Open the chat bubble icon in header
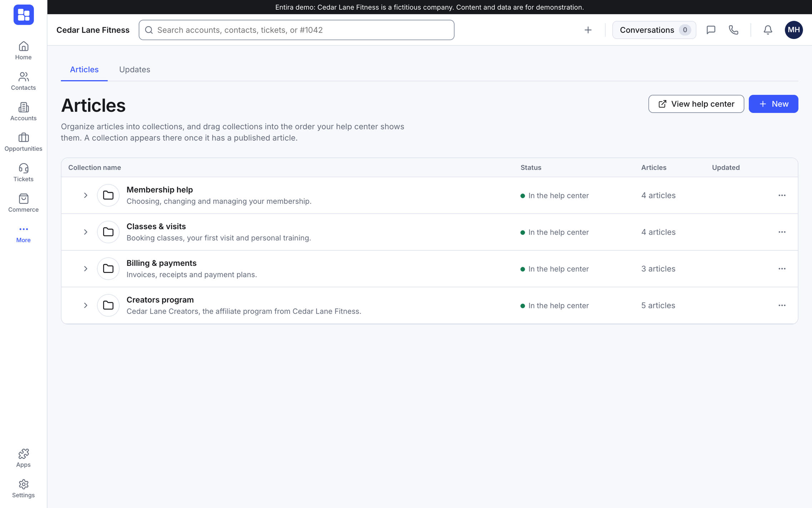 pos(711,30)
